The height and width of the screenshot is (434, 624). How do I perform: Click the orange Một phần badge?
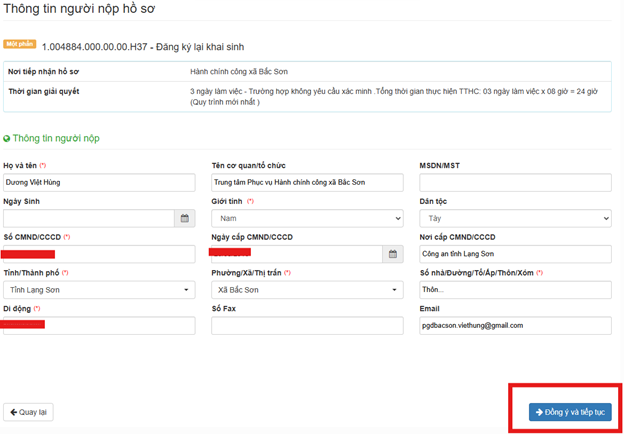tap(19, 45)
